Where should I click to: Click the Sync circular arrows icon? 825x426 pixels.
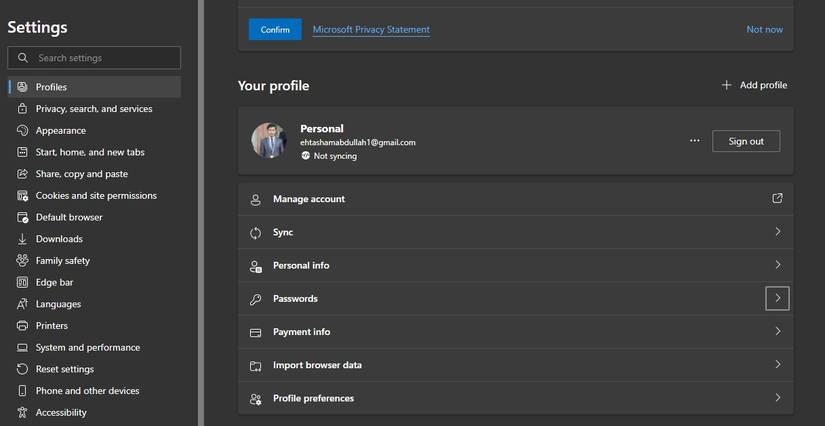click(255, 232)
